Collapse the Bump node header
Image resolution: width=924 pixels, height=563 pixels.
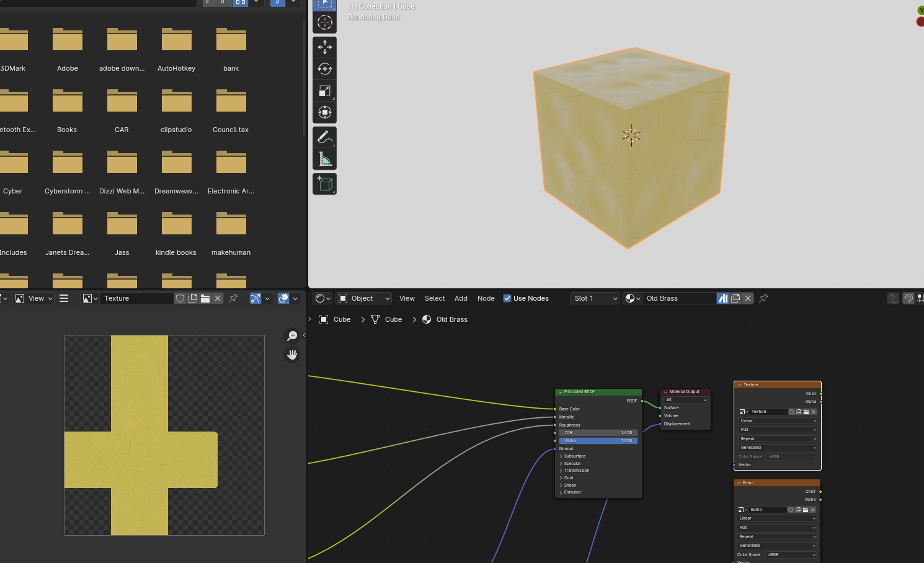[x=739, y=483]
